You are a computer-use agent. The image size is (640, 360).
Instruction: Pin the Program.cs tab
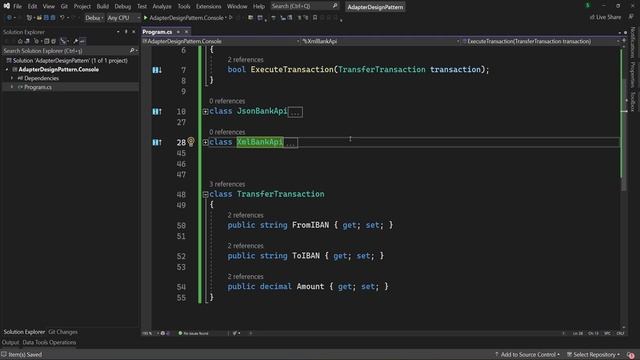coord(178,32)
